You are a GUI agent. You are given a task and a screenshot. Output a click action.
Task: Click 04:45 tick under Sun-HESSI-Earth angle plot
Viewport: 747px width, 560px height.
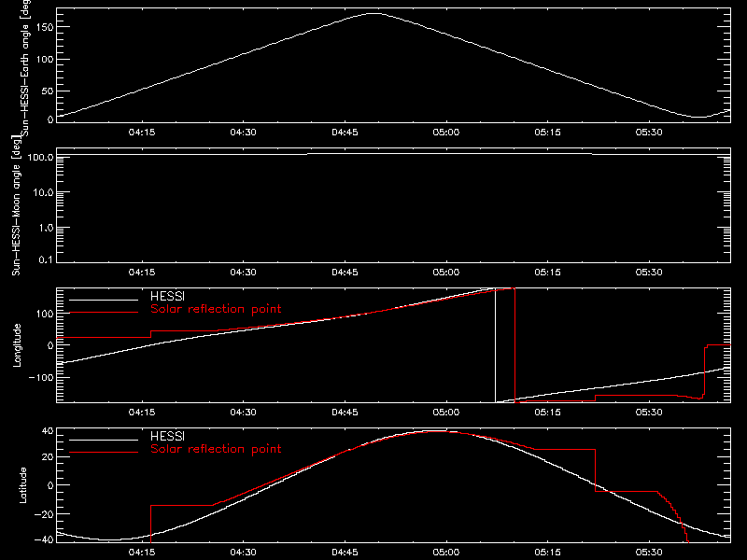[345, 133]
